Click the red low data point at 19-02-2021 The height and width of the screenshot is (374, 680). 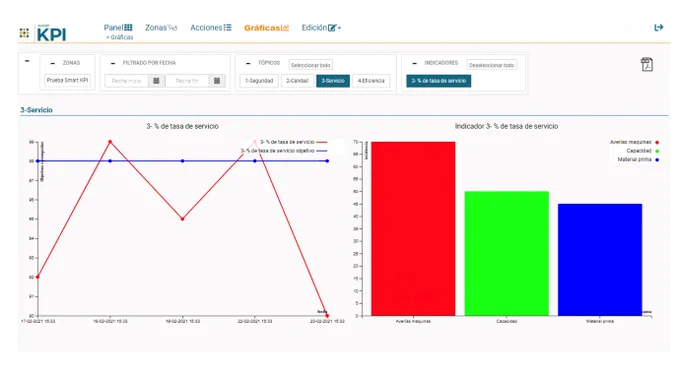click(183, 219)
